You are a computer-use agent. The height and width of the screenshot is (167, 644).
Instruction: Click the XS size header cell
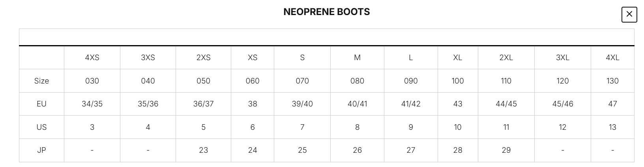click(x=253, y=58)
